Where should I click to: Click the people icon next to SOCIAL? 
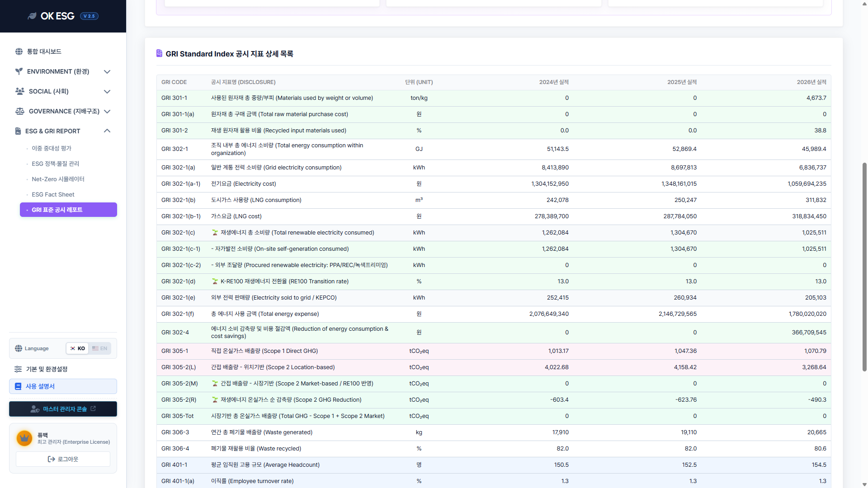point(20,91)
